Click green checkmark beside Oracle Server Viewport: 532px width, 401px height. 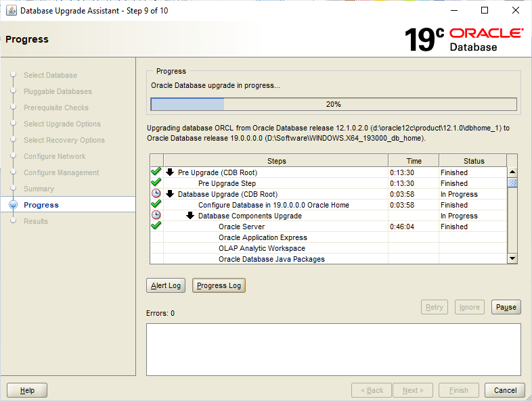point(156,226)
